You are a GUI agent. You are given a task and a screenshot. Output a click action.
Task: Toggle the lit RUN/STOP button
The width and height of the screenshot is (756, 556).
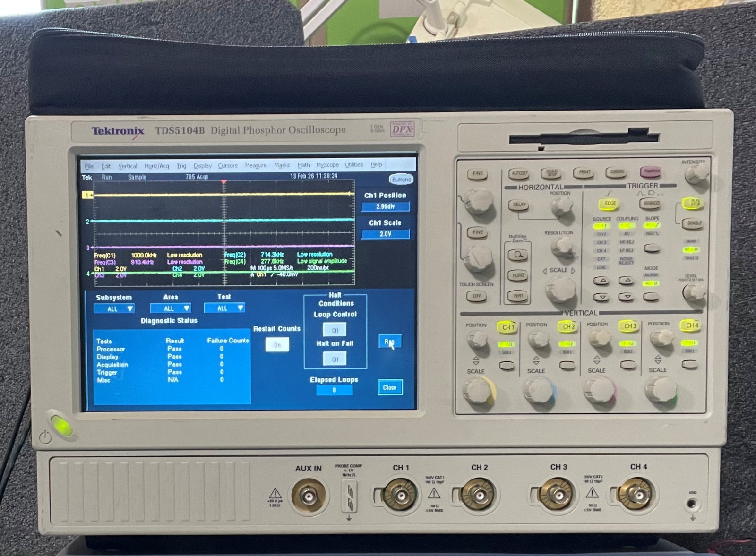pos(694,203)
